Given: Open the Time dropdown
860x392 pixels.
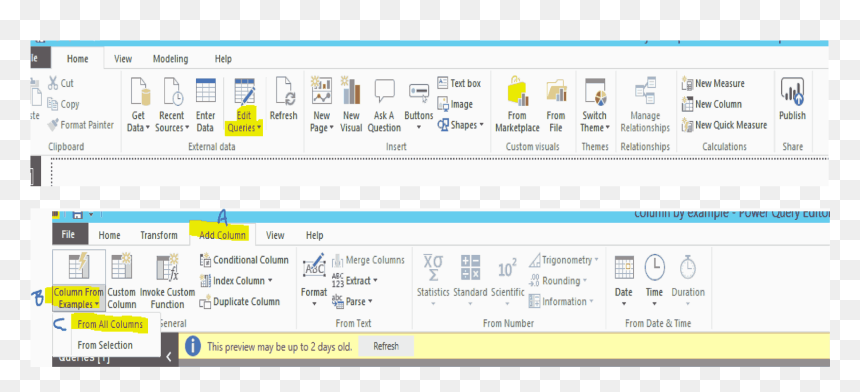Looking at the screenshot, I should tap(654, 281).
